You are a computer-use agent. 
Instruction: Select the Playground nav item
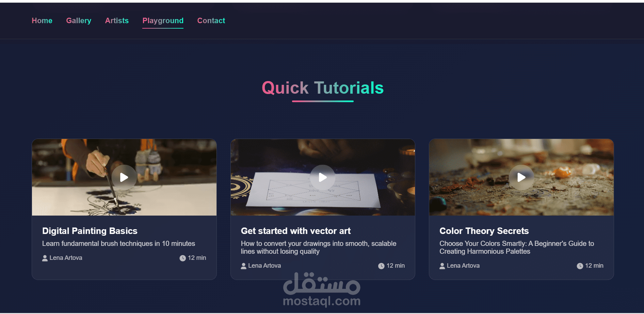tap(163, 21)
